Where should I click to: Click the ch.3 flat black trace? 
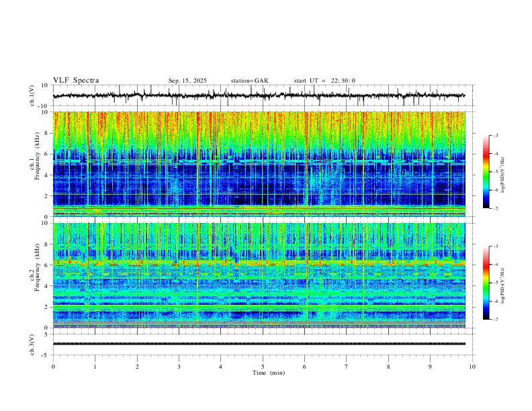tap(259, 344)
